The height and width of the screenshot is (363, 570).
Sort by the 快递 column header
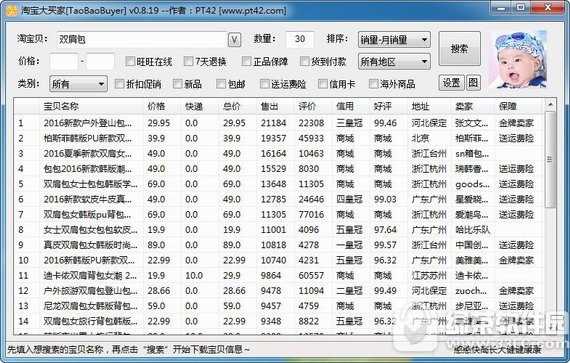200,106
